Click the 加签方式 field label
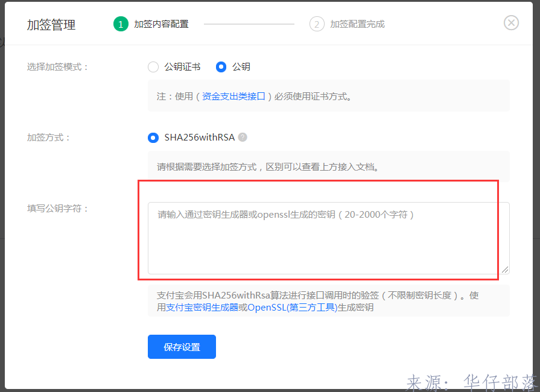This screenshot has height=392, width=540. (x=49, y=138)
